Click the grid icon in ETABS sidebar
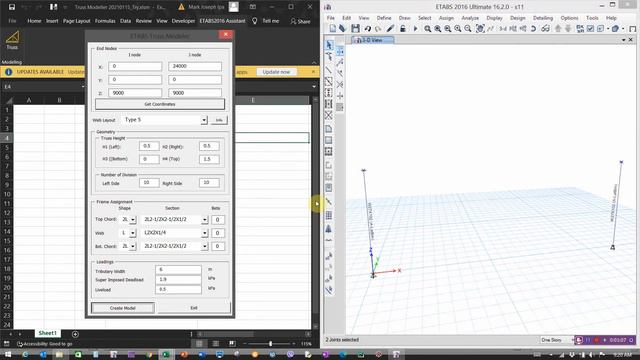This screenshot has height=360, width=640. pos(329,215)
